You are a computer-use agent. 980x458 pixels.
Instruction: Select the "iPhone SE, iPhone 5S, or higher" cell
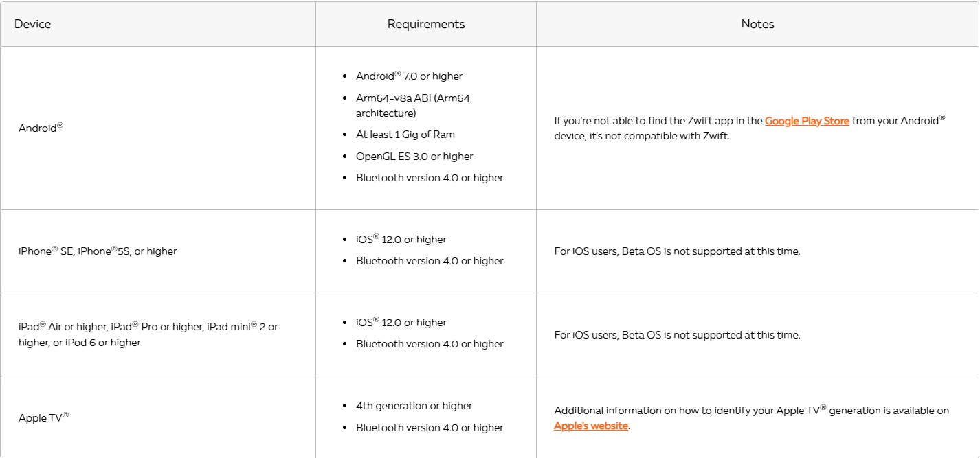point(98,251)
